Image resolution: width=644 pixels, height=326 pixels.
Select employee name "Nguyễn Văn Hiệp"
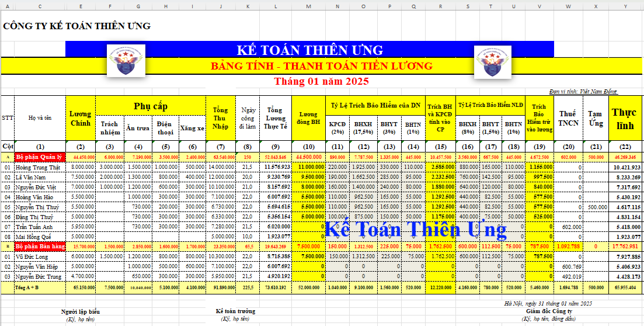[40, 266]
